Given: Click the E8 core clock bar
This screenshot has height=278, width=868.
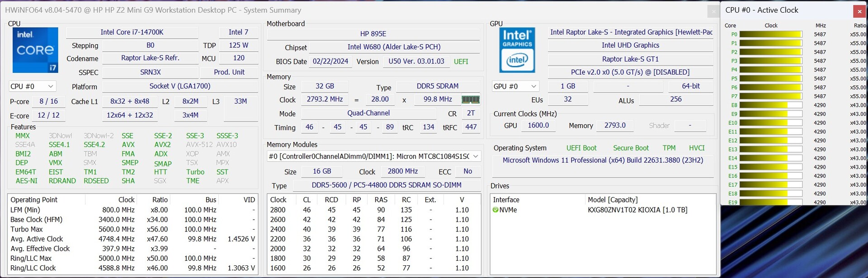Looking at the screenshot, I should pyautogui.click(x=771, y=105).
